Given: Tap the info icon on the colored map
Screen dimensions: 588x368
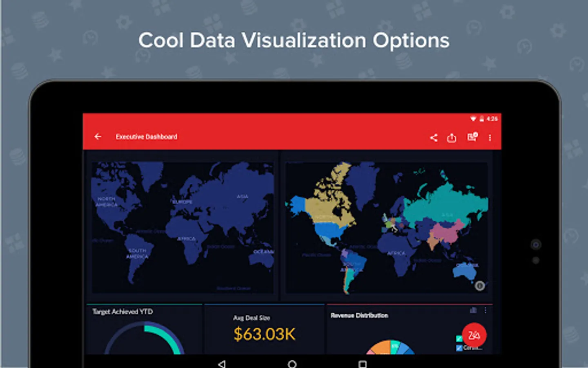Looking at the screenshot, I should (x=480, y=286).
